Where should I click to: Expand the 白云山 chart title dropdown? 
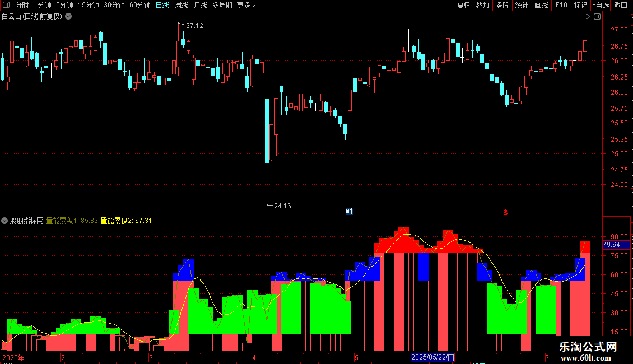69,17
